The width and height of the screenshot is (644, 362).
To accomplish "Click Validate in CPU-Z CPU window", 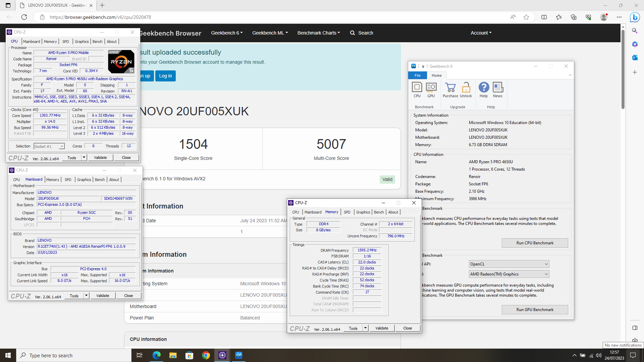I will tap(100, 158).
